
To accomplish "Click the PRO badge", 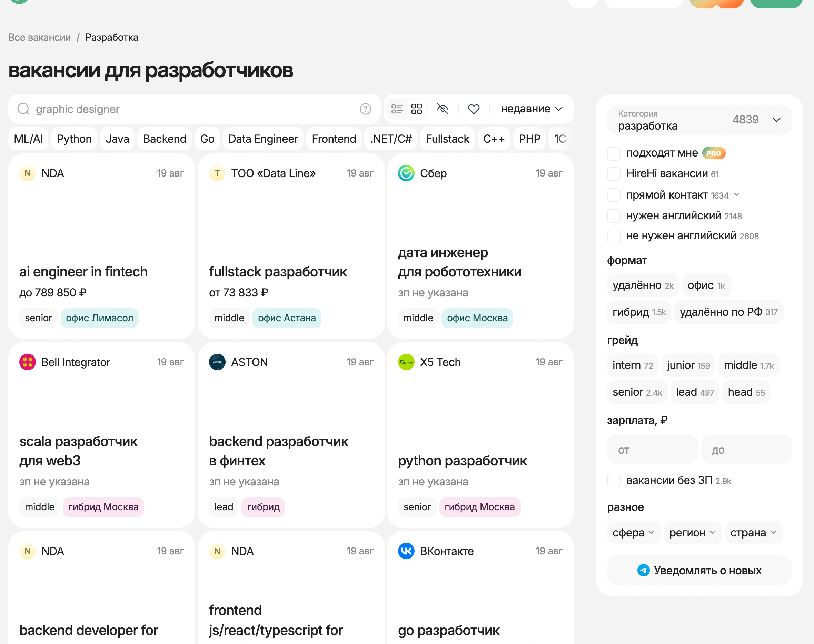I will (x=713, y=153).
